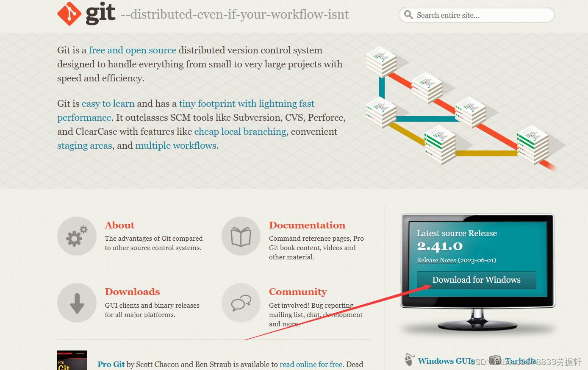588x370 pixels.
Task: Open the Windows GUIs link
Action: pos(446,361)
